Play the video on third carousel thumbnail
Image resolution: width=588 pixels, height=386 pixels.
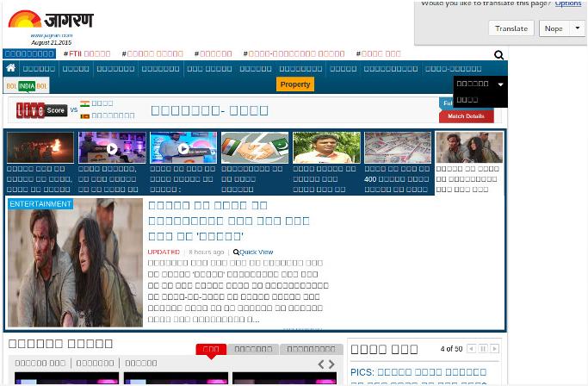coord(183,149)
